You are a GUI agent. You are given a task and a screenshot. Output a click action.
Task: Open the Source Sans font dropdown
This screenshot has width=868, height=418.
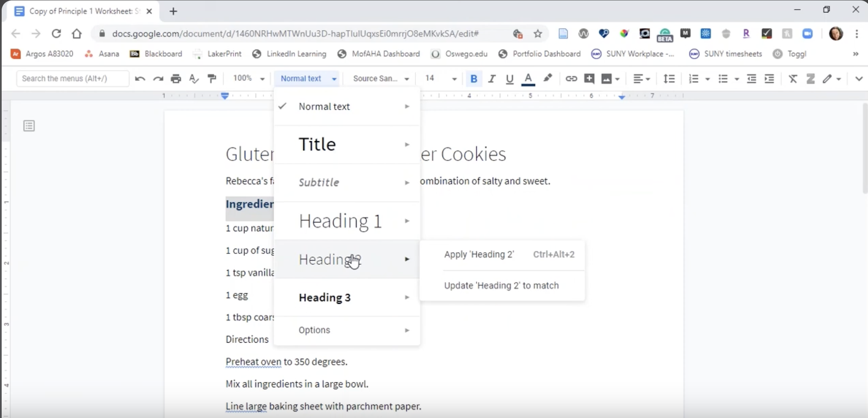tap(380, 78)
